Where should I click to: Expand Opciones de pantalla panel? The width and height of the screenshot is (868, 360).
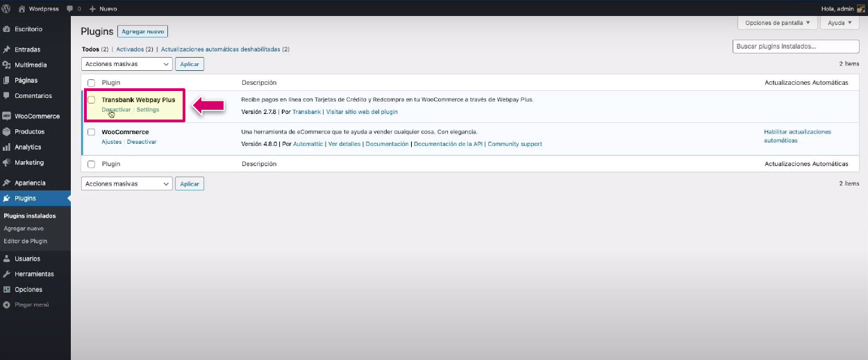coord(777,23)
